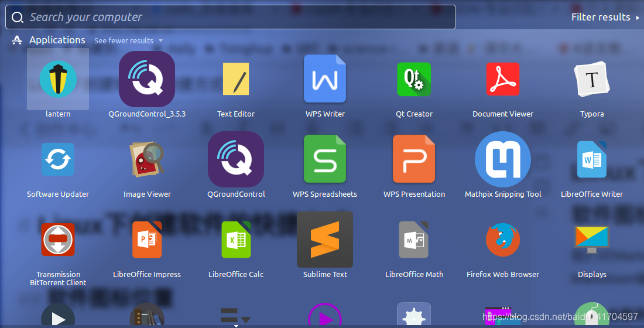This screenshot has width=644, height=328.
Task: Launch the lantern application
Action: pyautogui.click(x=58, y=79)
